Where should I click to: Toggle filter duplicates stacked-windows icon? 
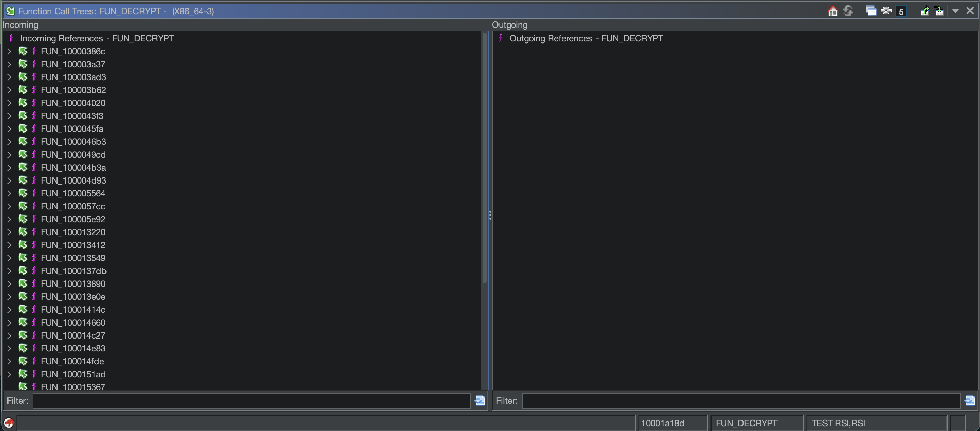click(x=871, y=11)
